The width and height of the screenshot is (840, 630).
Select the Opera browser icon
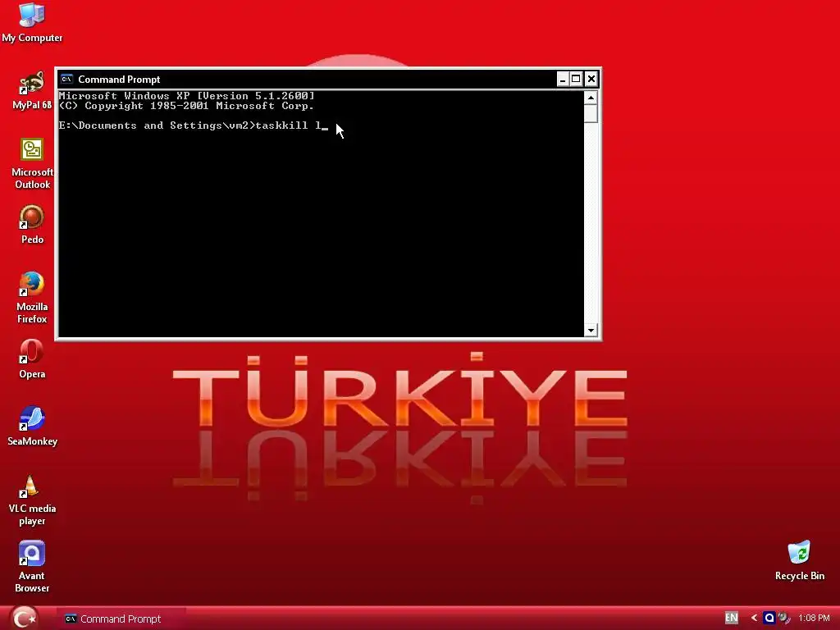coord(32,359)
